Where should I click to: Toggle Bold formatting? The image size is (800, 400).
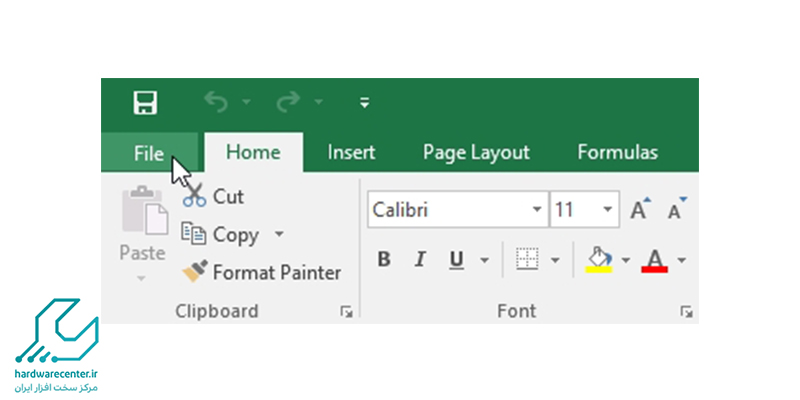384,260
